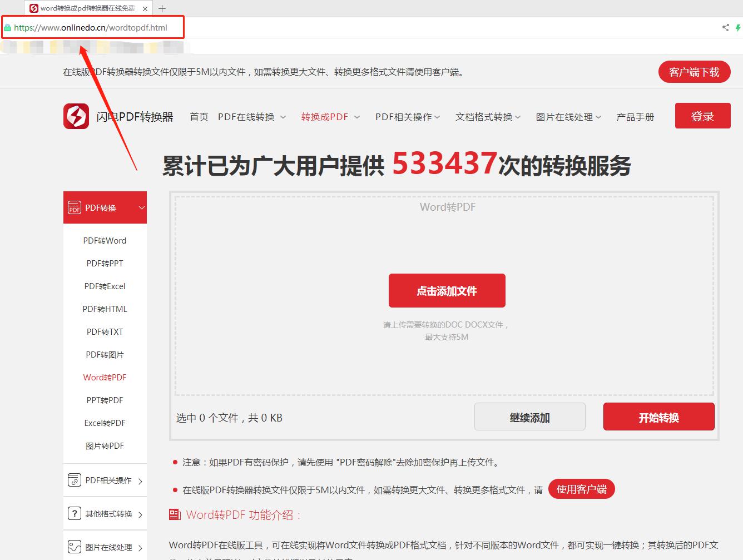The image size is (743, 560).
Task: Select PDF转PPT in the sidebar
Action: (x=105, y=263)
